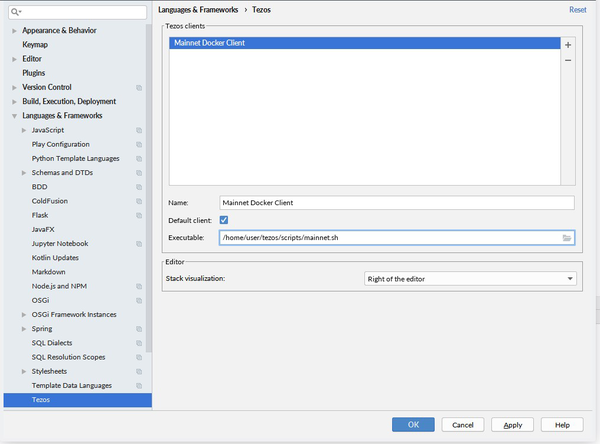Screen dimensions: 600x444
Task: Open the Stack visualization dropdown
Action: click(x=470, y=279)
